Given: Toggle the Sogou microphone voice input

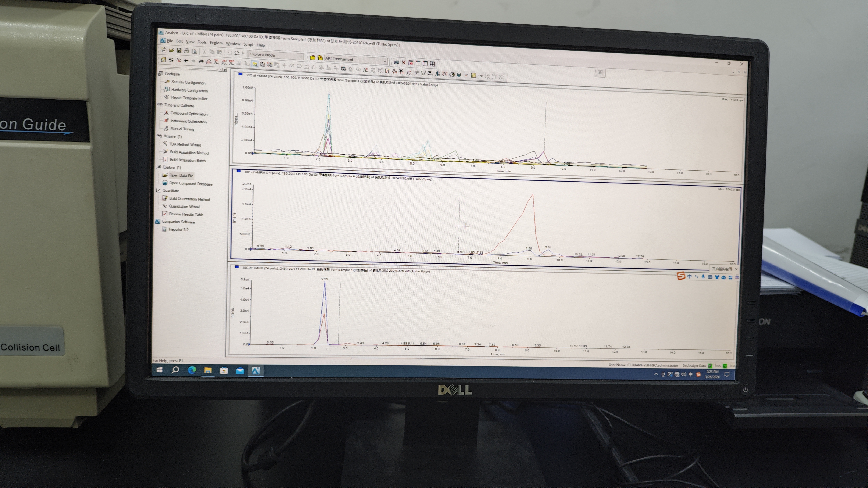Looking at the screenshot, I should tap(703, 277).
